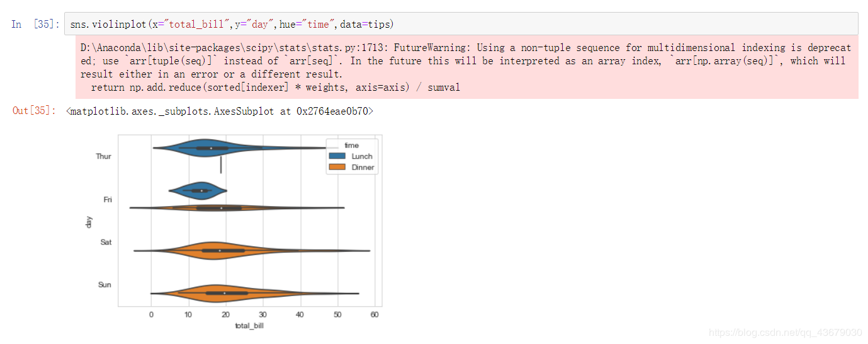
Task: Click the orange Dinner legend swatch
Action: (337, 167)
